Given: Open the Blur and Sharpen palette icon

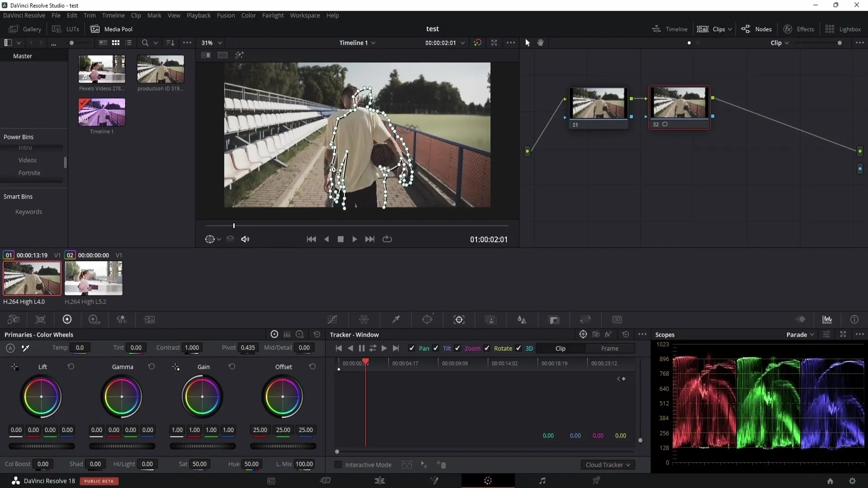Looking at the screenshot, I should point(522,319).
